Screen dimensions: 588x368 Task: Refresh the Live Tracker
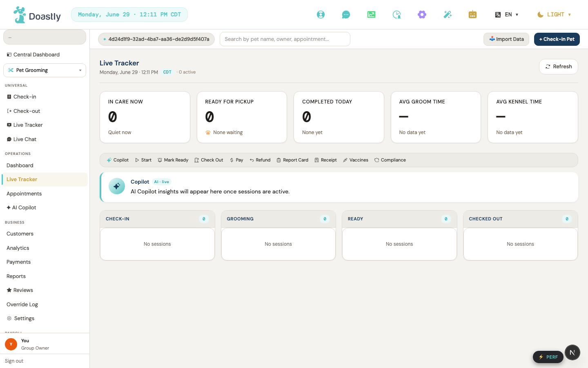pos(559,67)
